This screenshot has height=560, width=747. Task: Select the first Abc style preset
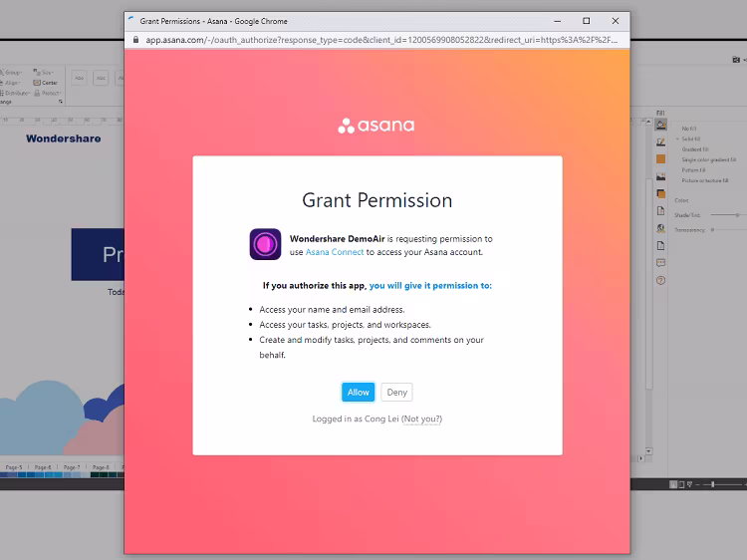79,78
